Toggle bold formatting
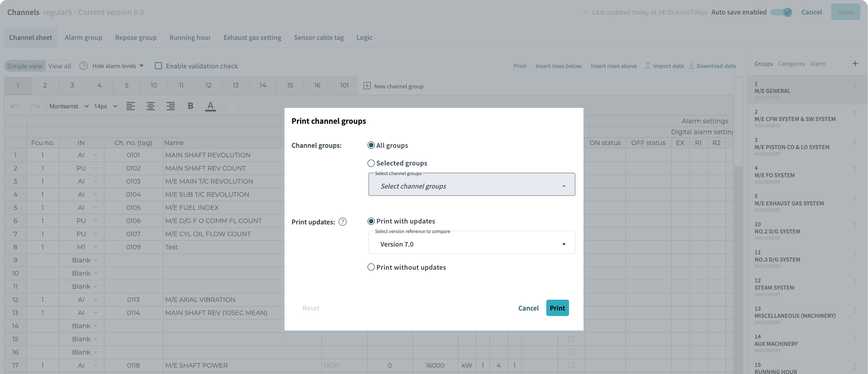 point(191,106)
